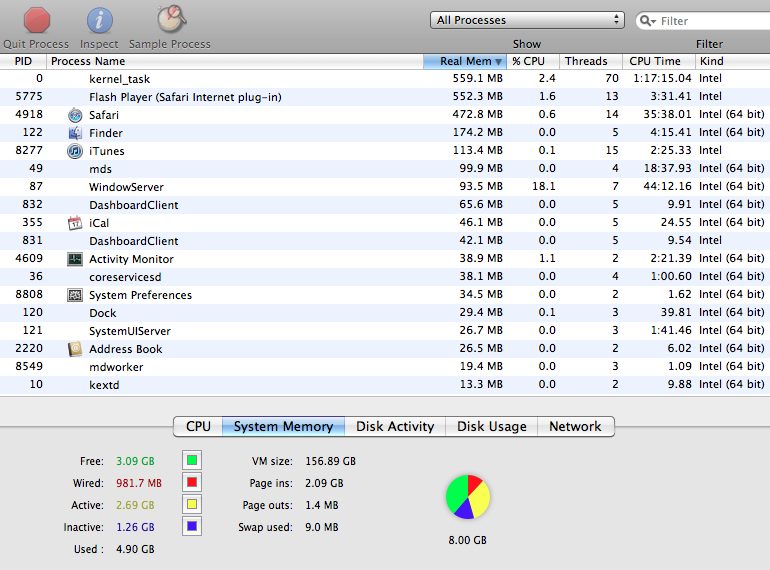
Task: Click the Page outs 1.4 MB value
Action: pos(322,505)
